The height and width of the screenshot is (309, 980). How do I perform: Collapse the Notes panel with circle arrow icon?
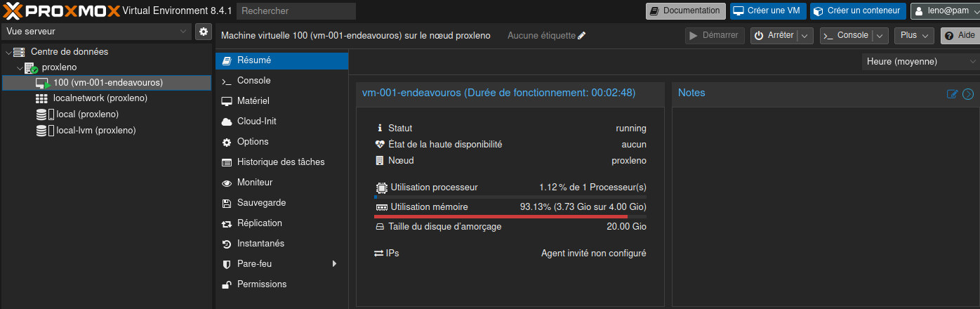tap(968, 94)
